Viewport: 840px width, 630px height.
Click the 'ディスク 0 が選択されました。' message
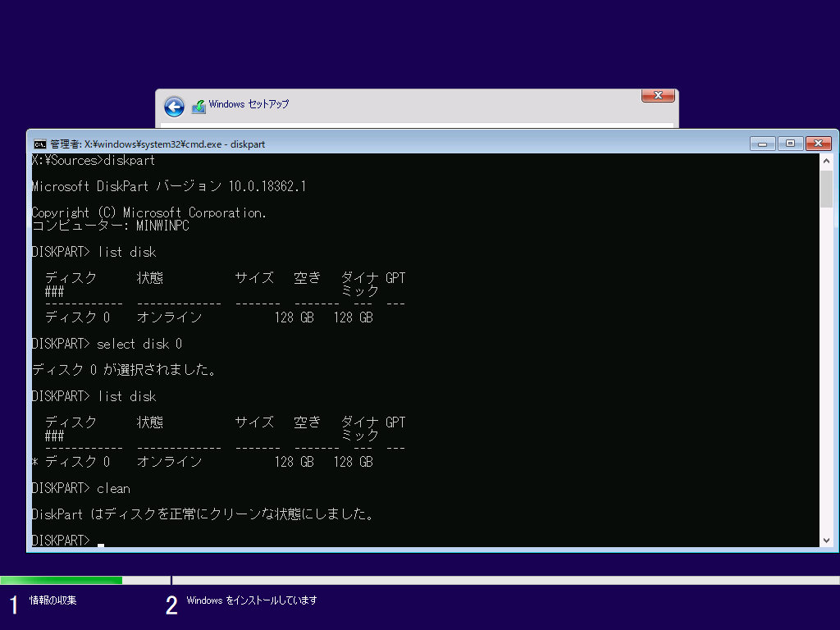coord(124,370)
